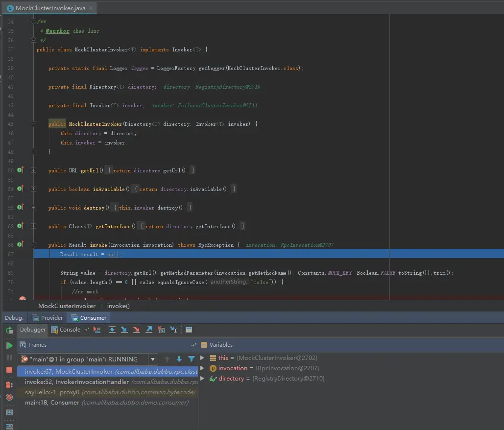Pause the program execution
The width and height of the screenshot is (504, 430).
coord(9,358)
